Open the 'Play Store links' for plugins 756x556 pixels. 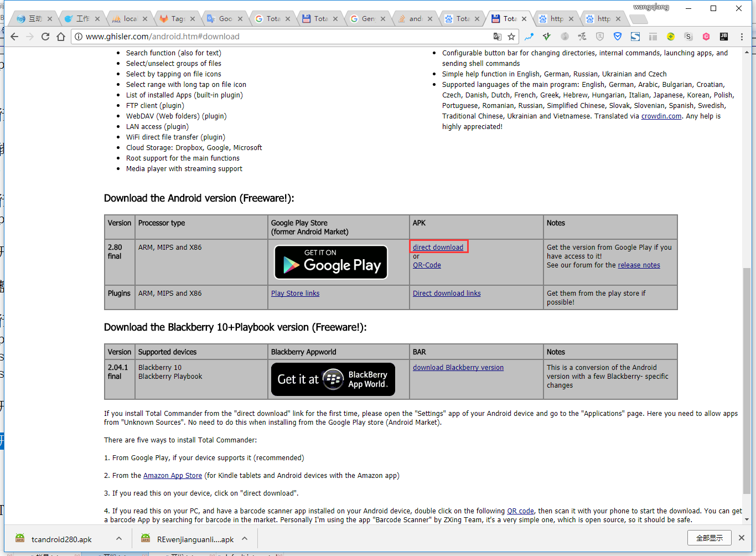pyautogui.click(x=295, y=293)
